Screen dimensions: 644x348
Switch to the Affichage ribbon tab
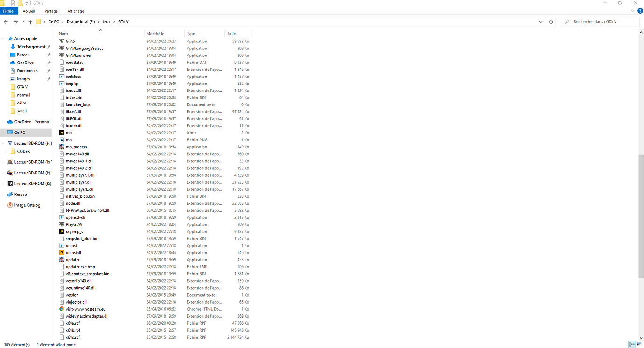[x=75, y=11]
